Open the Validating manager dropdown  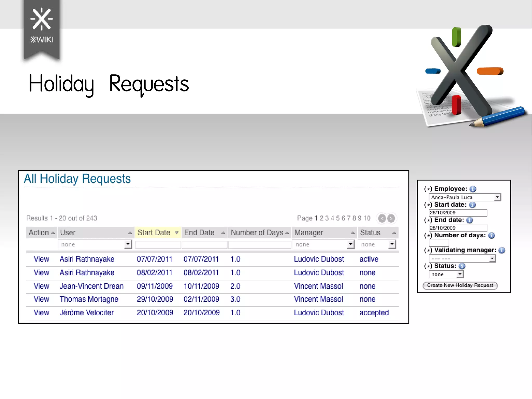(462, 259)
